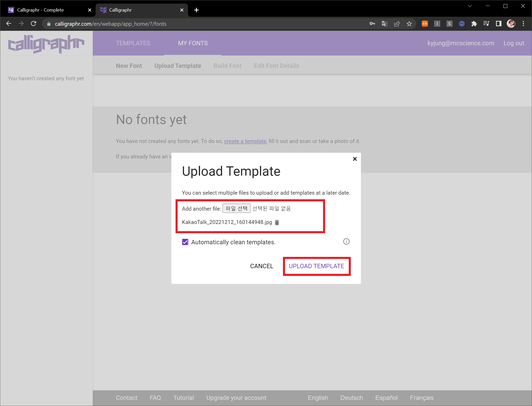This screenshot has height=406, width=532.
Task: Close the Upload Template dialog
Action: (355, 159)
